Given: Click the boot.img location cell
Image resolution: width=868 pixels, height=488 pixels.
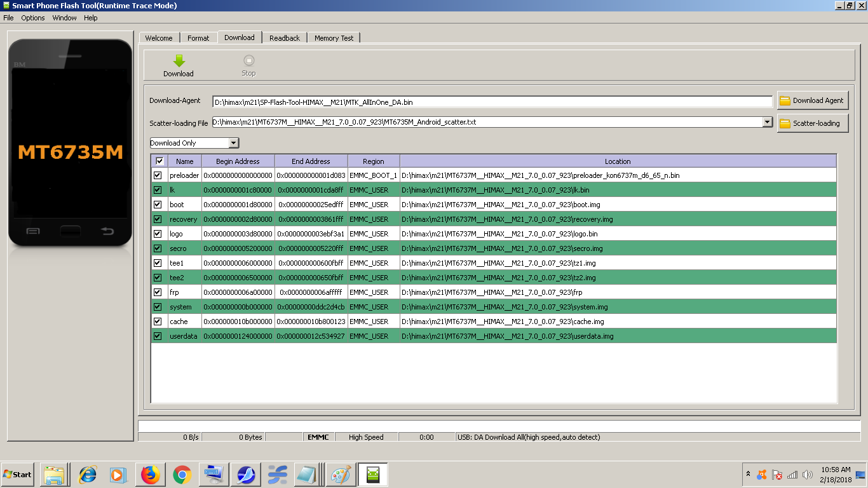Looking at the screenshot, I should tap(618, 205).
